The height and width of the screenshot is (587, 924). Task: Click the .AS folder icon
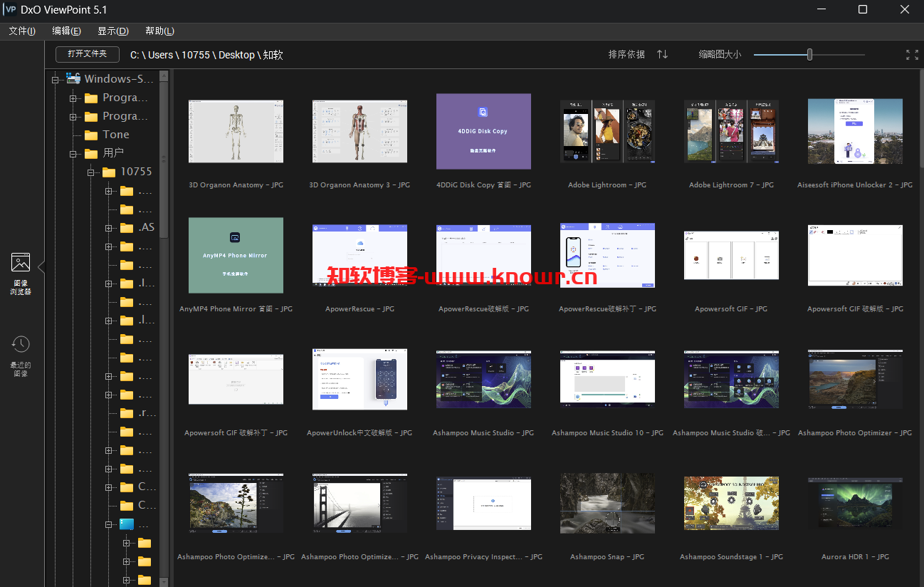(x=127, y=228)
